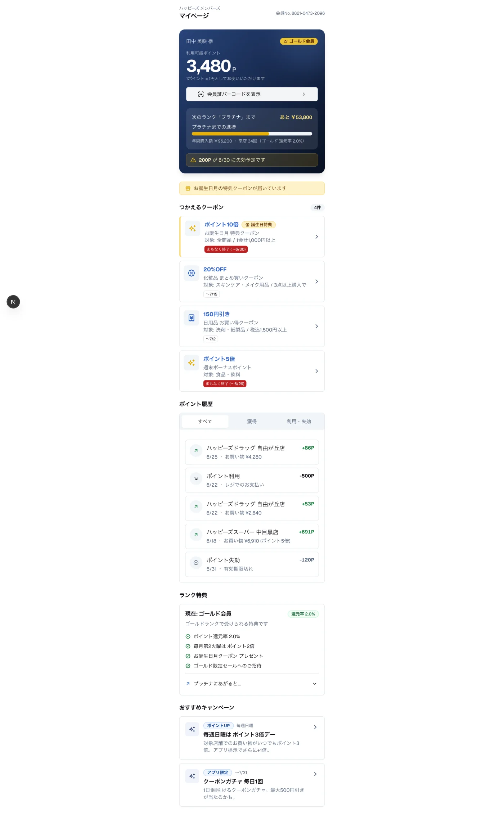The width and height of the screenshot is (504, 829).
Task: Click 会員No. 8821-0473-2096 text
Action: (300, 13)
